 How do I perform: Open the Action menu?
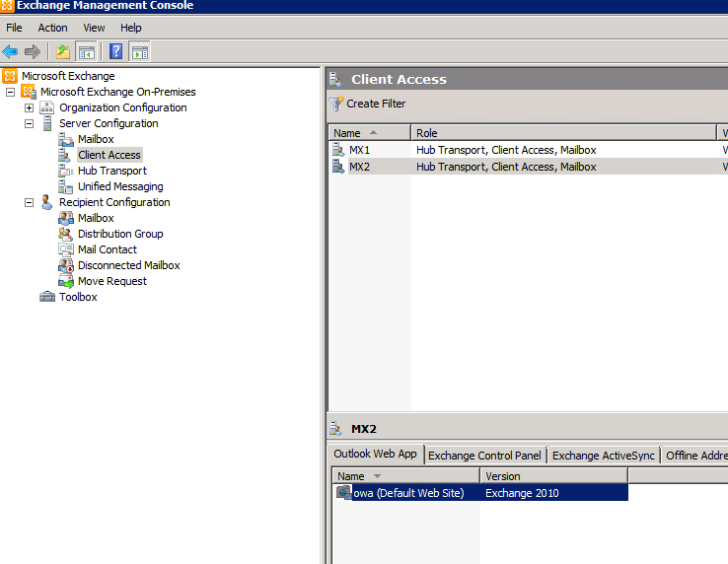(x=52, y=28)
